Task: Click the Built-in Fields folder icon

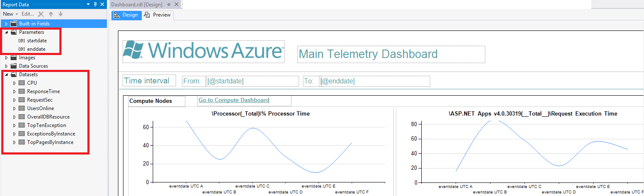Action: (x=14, y=24)
